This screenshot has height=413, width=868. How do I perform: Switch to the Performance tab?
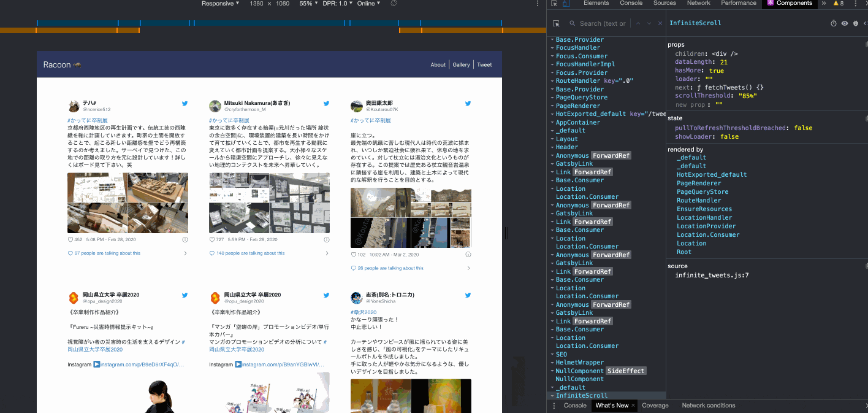click(x=739, y=3)
